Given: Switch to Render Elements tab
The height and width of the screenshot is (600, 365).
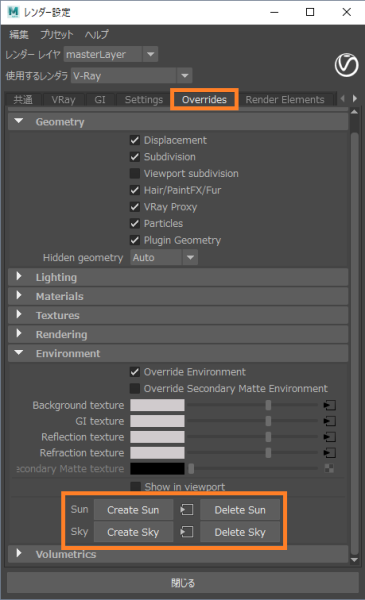Looking at the screenshot, I should pyautogui.click(x=285, y=100).
